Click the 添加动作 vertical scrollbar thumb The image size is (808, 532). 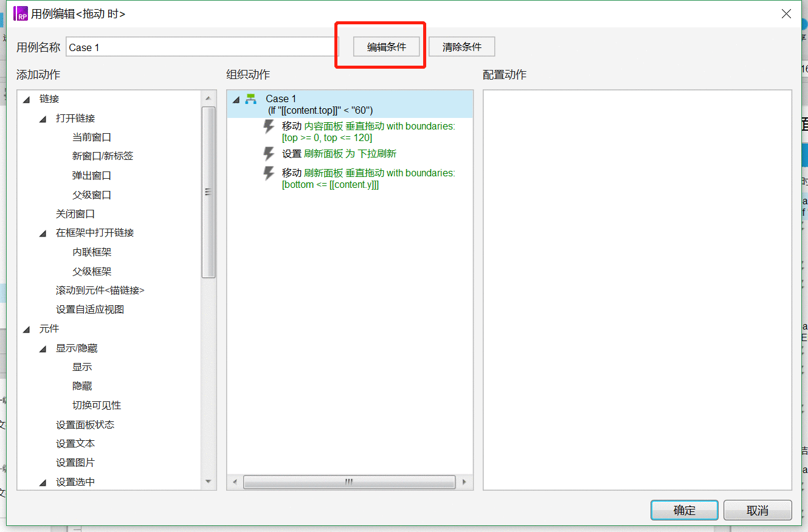click(209, 192)
